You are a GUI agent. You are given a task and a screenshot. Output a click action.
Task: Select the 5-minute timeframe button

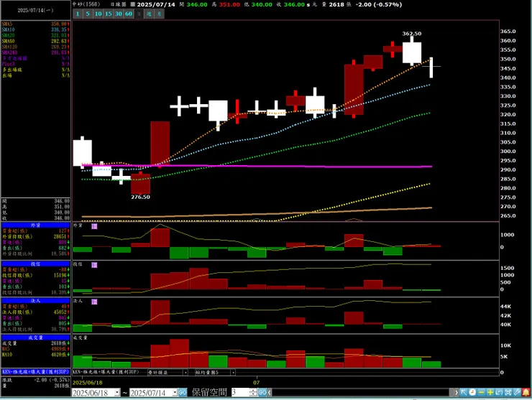(88, 14)
